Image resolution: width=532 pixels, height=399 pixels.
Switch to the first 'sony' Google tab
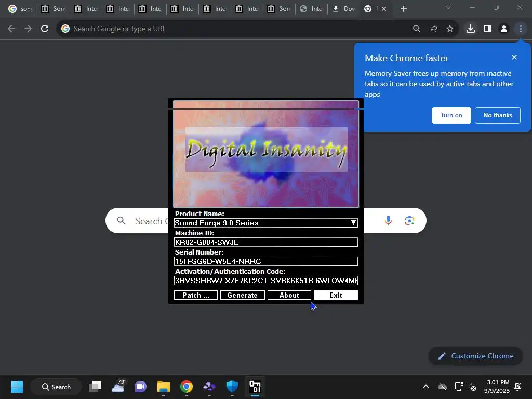20,9
